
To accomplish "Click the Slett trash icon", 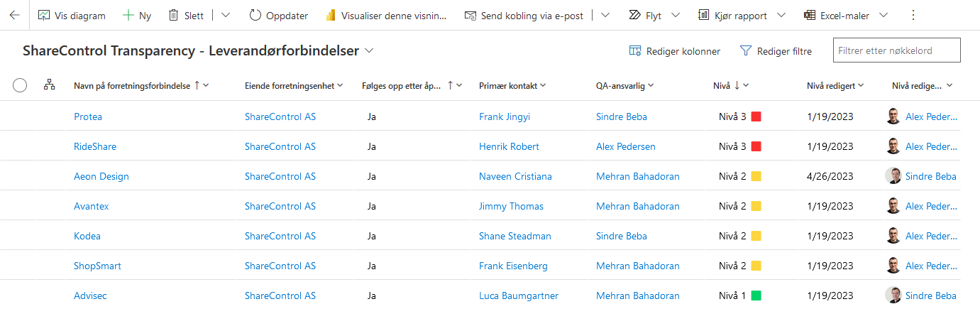I will 173,15.
